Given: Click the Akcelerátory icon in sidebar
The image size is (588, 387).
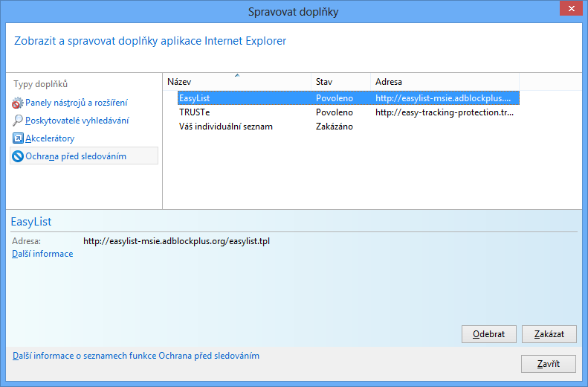Looking at the screenshot, I should (18, 138).
